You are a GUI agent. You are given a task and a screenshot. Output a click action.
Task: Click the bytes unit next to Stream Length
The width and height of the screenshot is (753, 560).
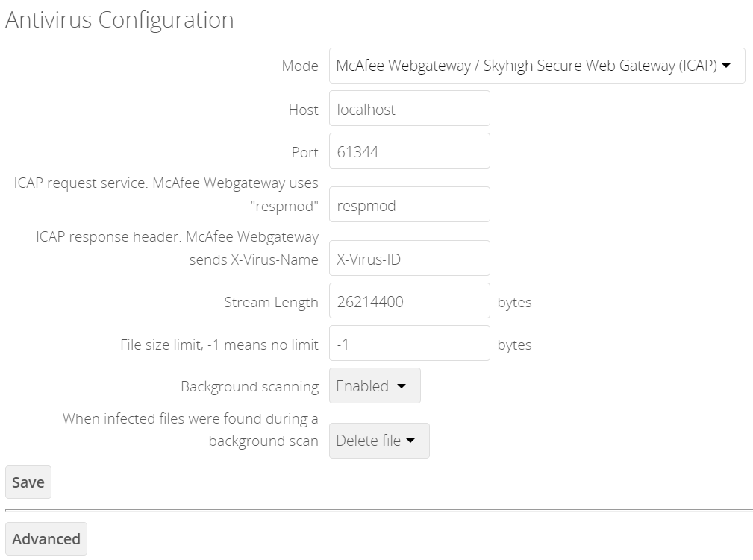514,302
